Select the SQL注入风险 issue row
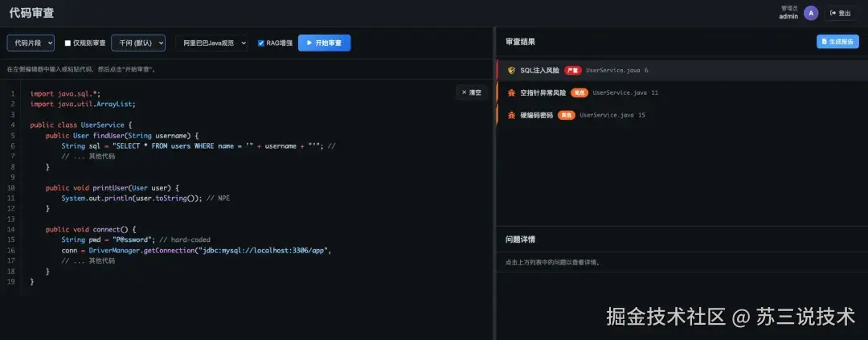The image size is (868, 340). pyautogui.click(x=682, y=70)
